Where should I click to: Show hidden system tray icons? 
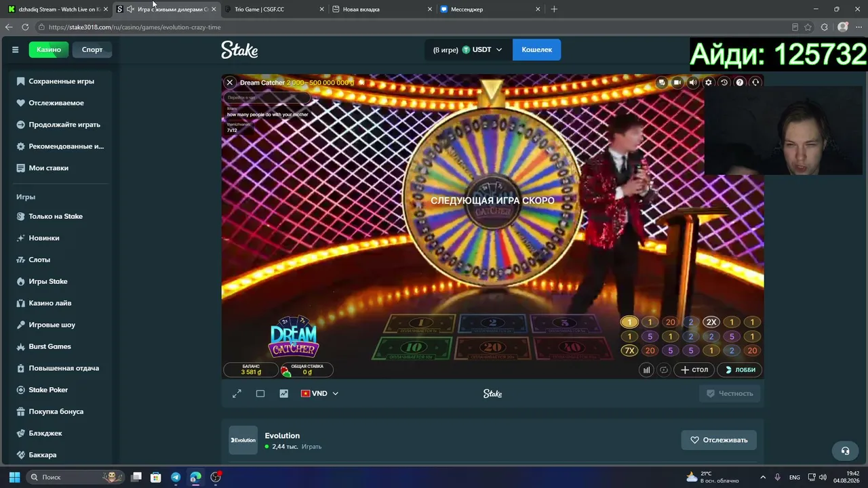click(x=763, y=477)
